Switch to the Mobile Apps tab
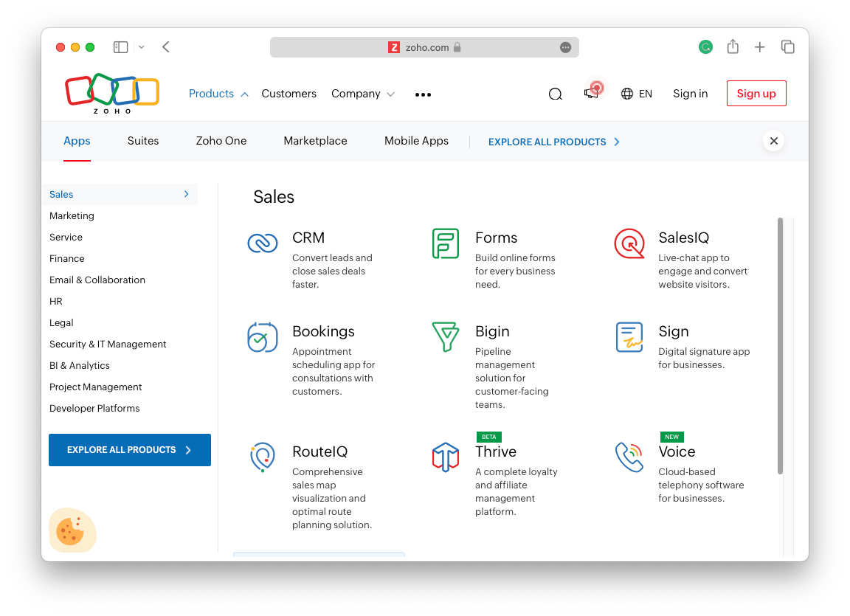The height and width of the screenshot is (616, 850). (x=416, y=141)
